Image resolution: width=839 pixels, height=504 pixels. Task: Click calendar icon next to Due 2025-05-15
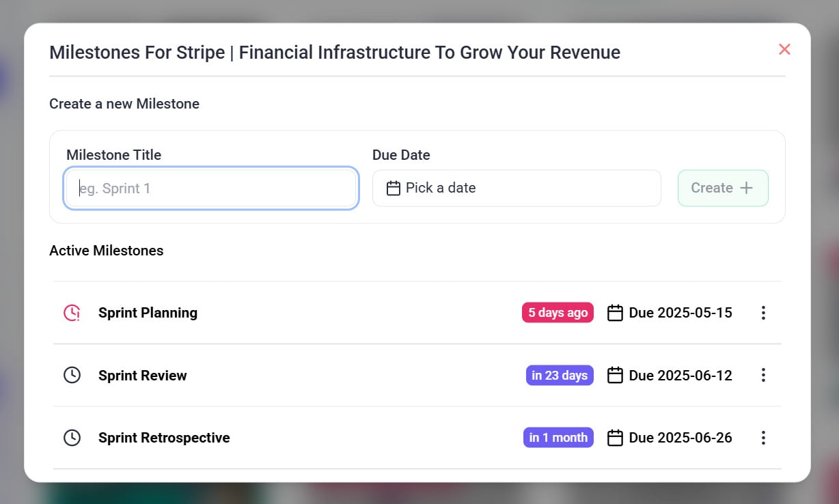615,313
